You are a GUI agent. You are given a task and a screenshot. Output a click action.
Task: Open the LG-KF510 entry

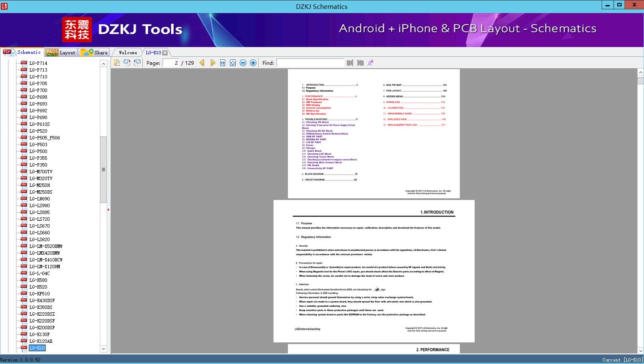(x=39, y=294)
